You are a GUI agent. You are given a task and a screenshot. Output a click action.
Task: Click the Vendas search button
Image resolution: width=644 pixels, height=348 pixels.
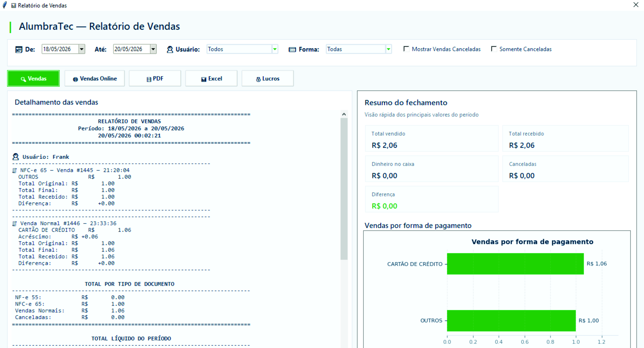[34, 79]
